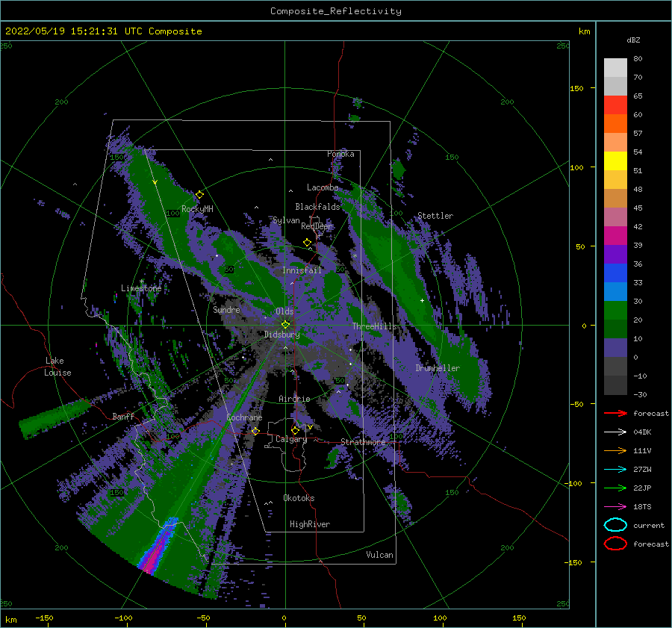Click the green 22JP arrow in legend
Viewport: 672px width, 628px height.
coord(615,488)
